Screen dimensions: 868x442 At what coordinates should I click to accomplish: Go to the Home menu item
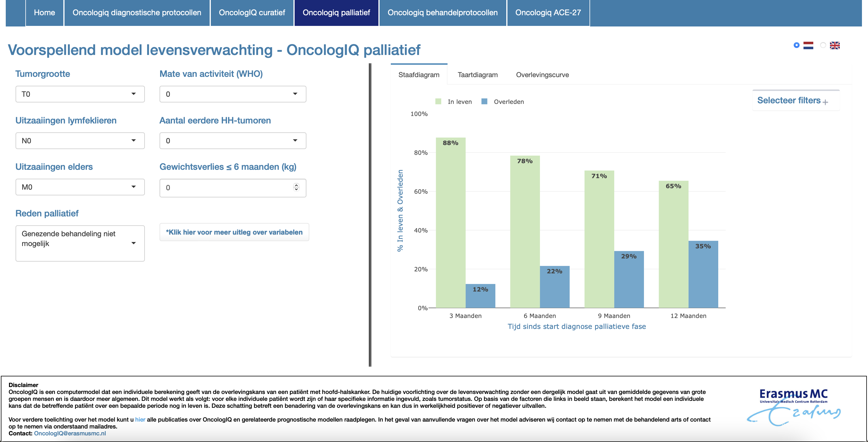tap(44, 13)
